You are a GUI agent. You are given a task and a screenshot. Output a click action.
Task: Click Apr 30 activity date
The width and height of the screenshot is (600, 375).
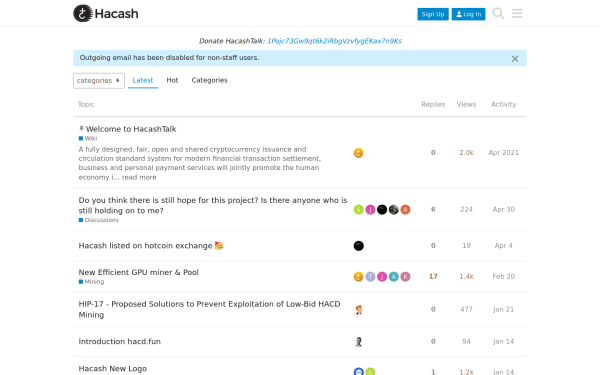click(x=503, y=210)
